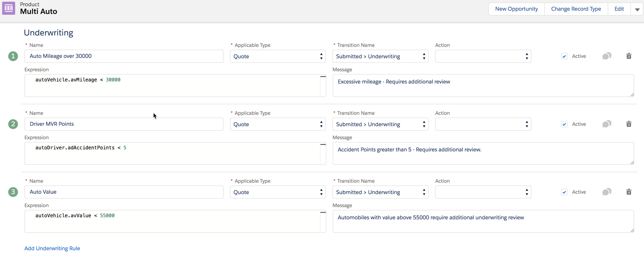Open comment bubble for Auto Mileage rule
This screenshot has height=256, width=644.
[x=607, y=56]
